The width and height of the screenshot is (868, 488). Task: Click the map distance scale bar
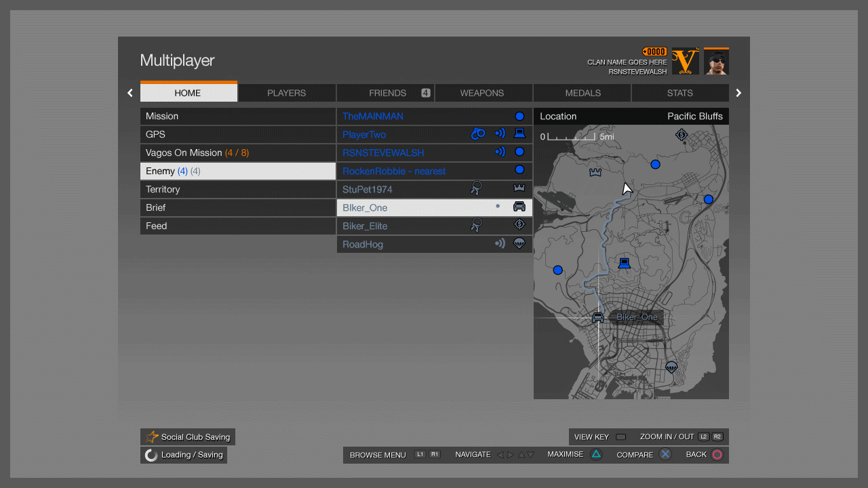tap(571, 137)
